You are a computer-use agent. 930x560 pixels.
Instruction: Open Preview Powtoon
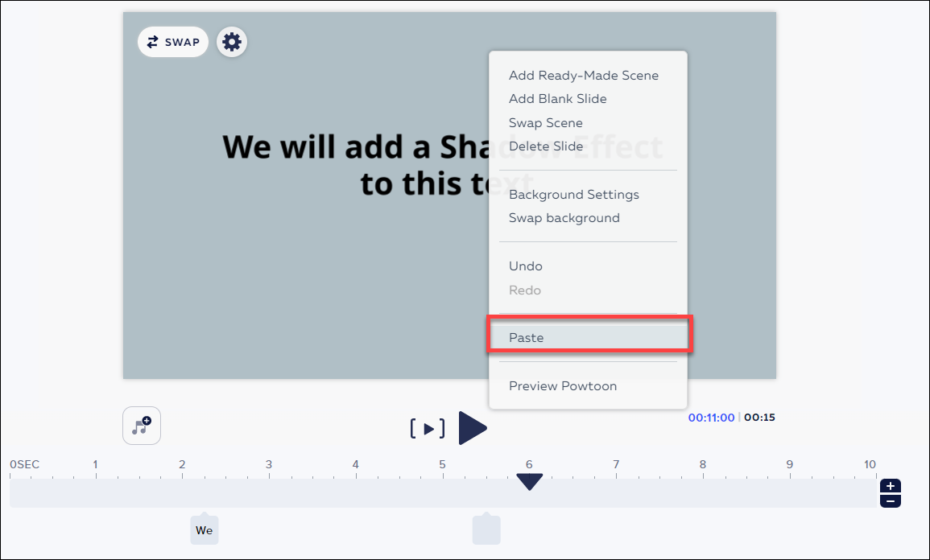click(563, 385)
